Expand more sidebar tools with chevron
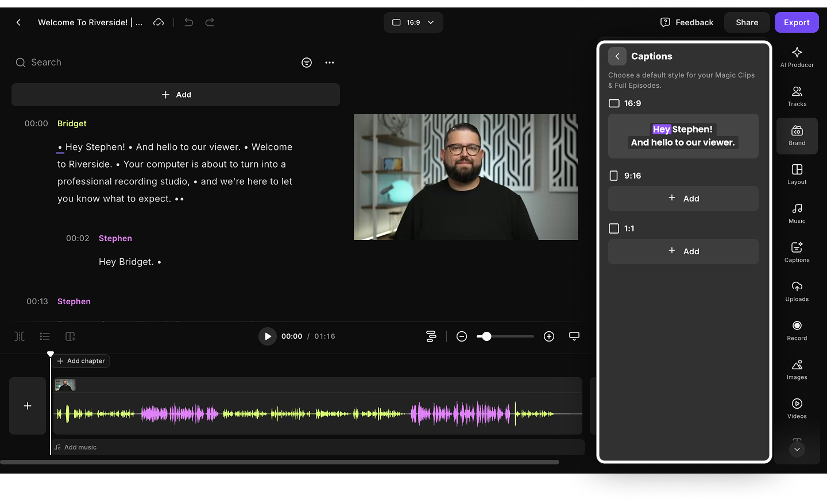The height and width of the screenshot is (504, 827). tap(797, 449)
